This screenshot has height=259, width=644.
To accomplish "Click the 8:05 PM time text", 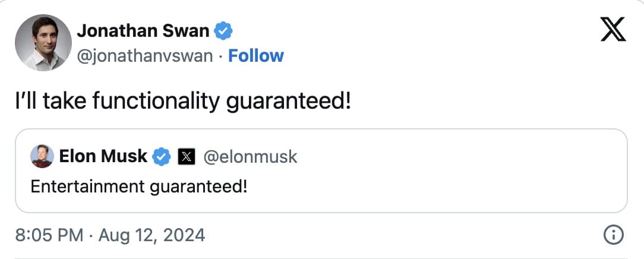I will tap(49, 235).
